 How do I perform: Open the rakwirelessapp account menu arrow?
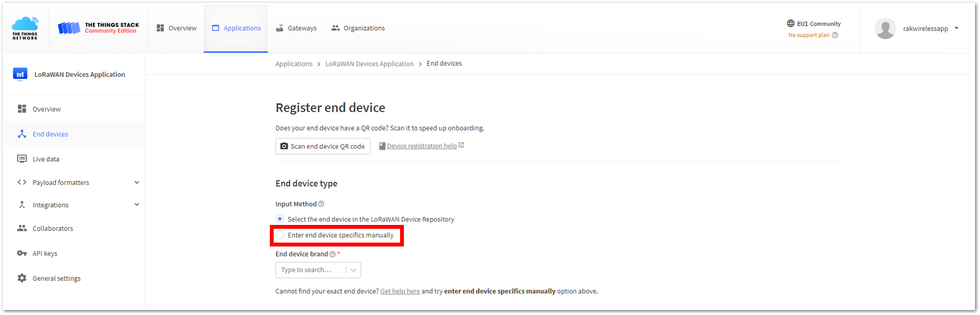[956, 28]
